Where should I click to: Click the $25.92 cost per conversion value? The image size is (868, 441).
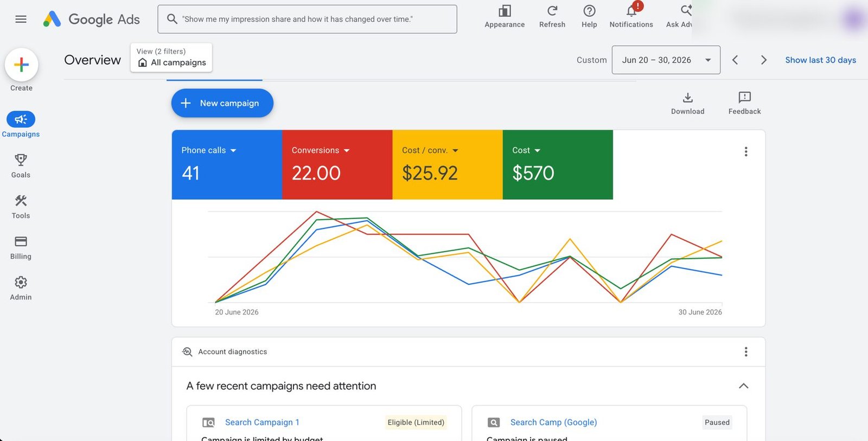click(430, 173)
